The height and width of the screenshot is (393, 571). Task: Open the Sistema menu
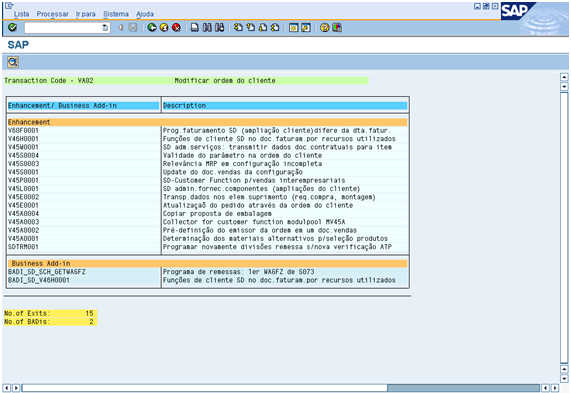[116, 14]
